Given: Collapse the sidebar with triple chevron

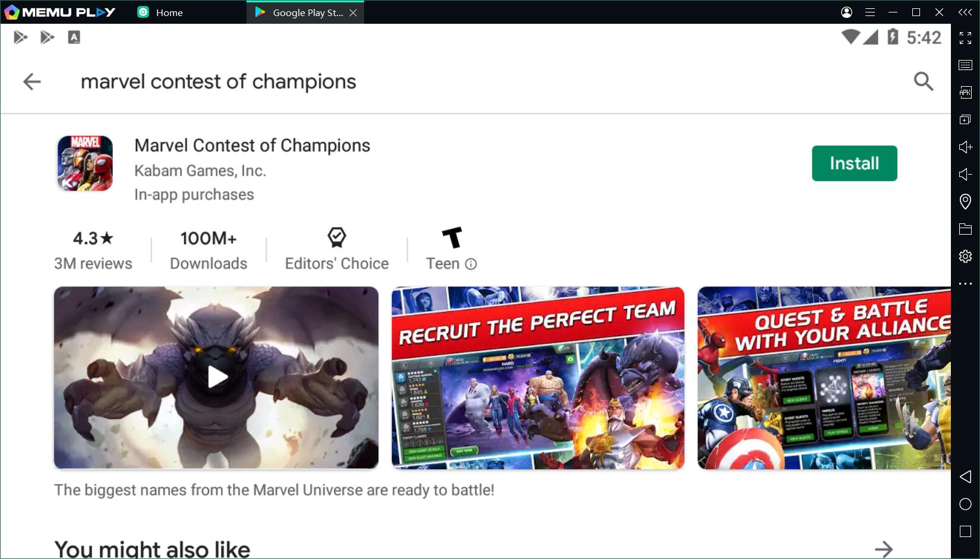Looking at the screenshot, I should point(965,12).
